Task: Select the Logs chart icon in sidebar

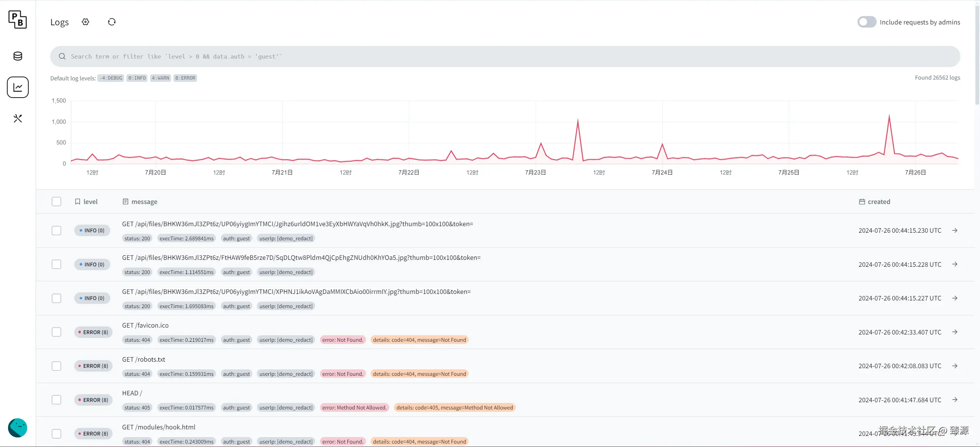Action: point(18,87)
